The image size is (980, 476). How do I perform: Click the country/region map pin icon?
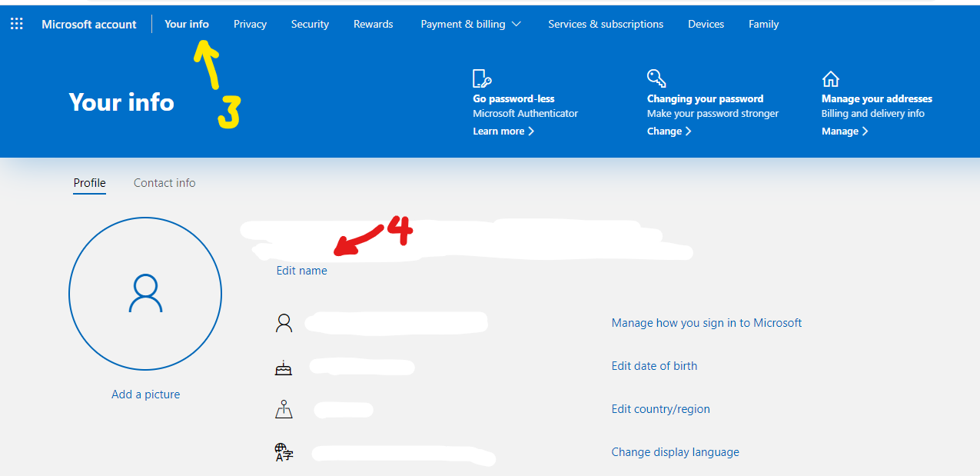click(284, 409)
